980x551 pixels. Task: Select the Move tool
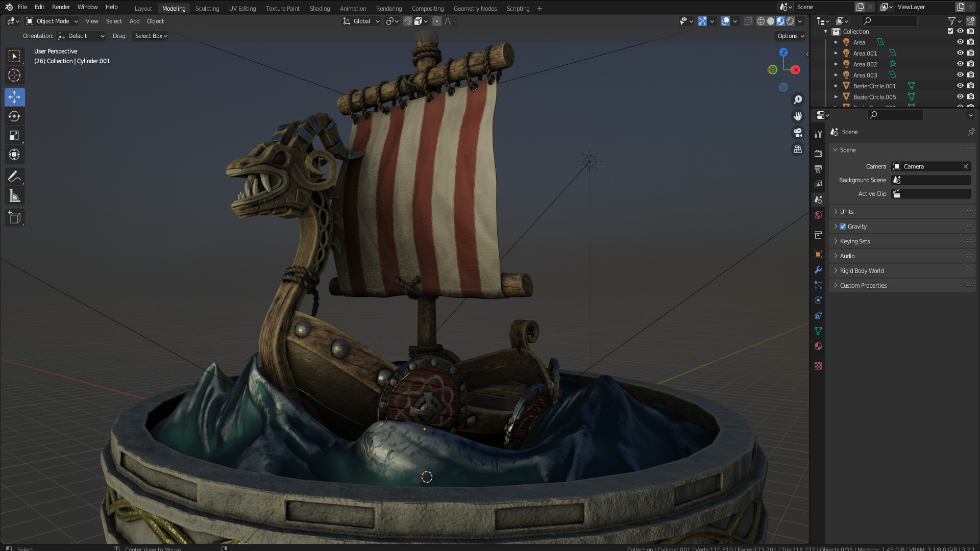coord(14,97)
